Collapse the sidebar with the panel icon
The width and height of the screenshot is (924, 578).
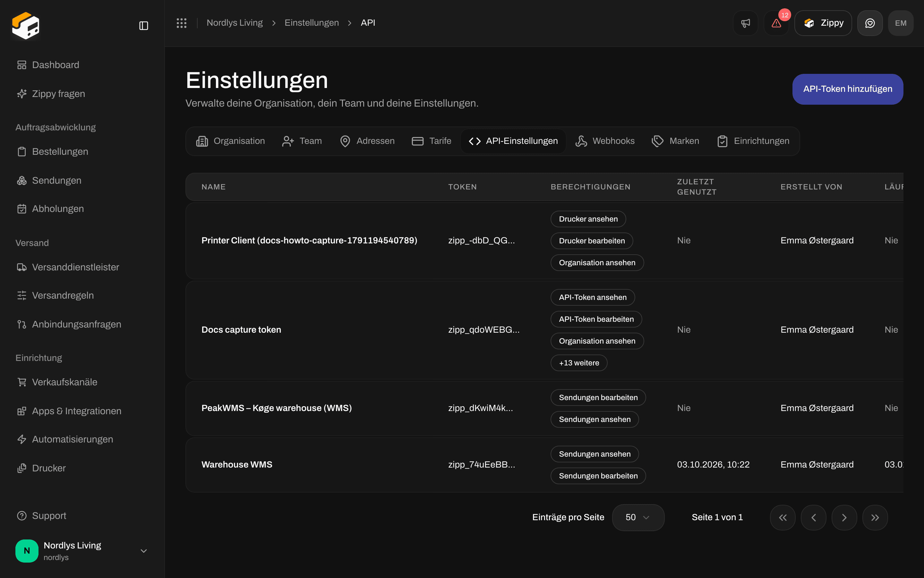click(143, 26)
